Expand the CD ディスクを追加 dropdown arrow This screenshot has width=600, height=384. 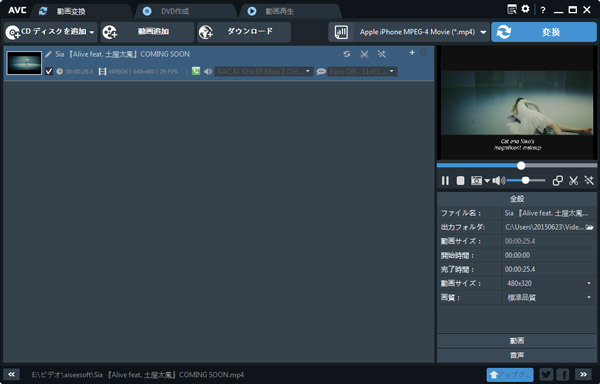click(x=92, y=32)
